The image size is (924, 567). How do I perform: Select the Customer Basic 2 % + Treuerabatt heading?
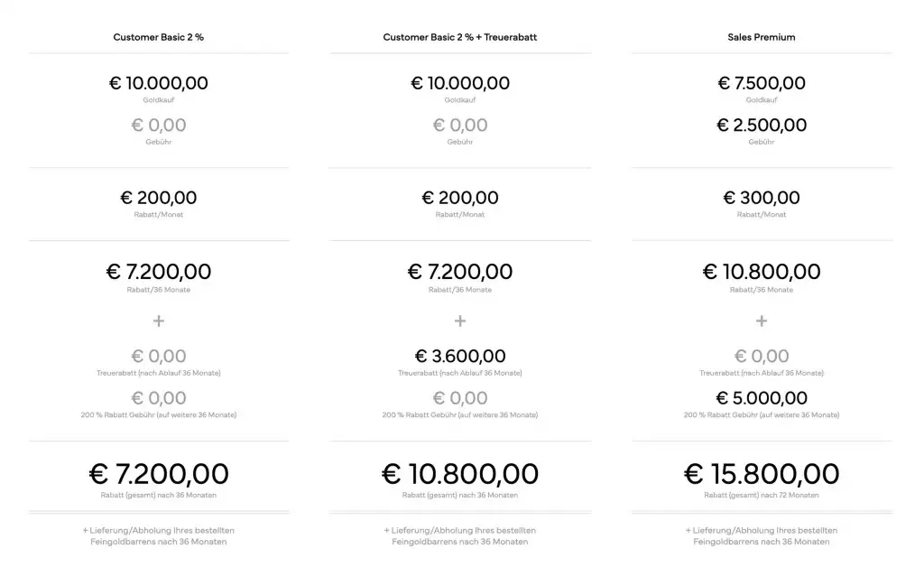tap(460, 38)
